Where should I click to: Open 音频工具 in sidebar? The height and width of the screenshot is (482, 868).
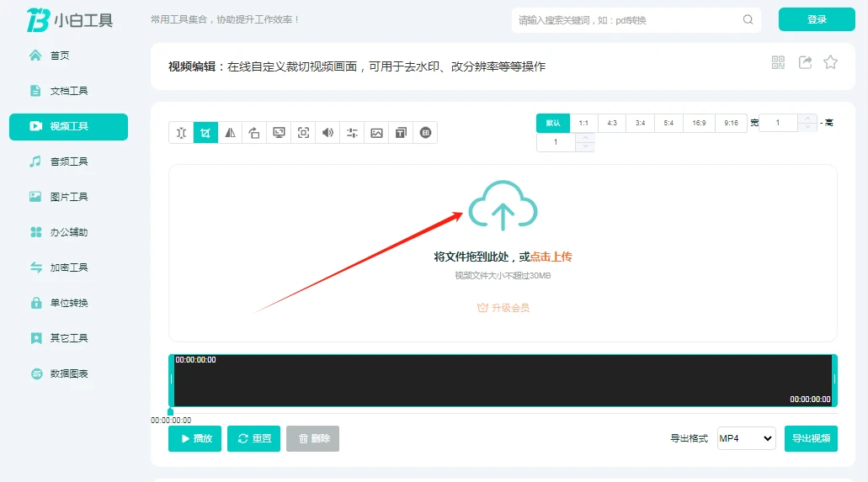pyautogui.click(x=69, y=162)
